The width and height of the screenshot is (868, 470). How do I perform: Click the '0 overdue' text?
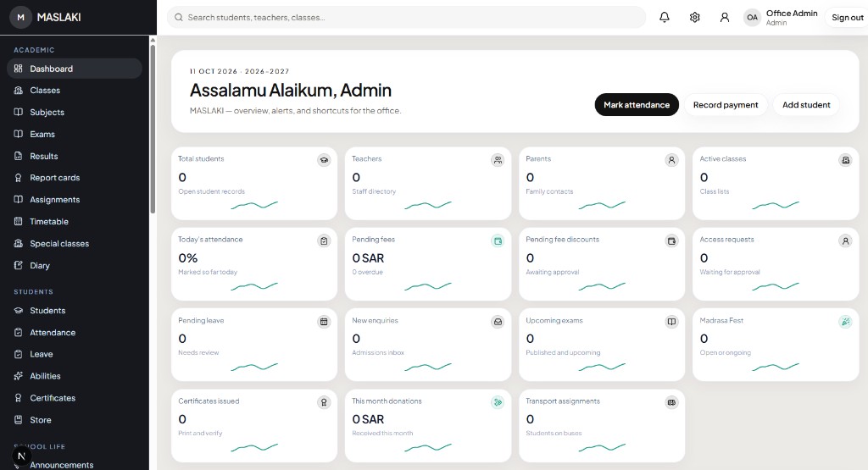click(368, 272)
